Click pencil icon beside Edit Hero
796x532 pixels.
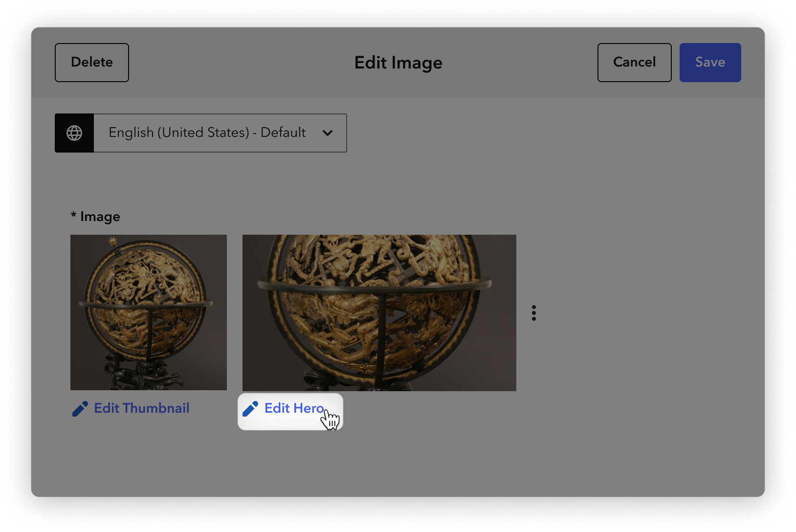[x=250, y=409]
